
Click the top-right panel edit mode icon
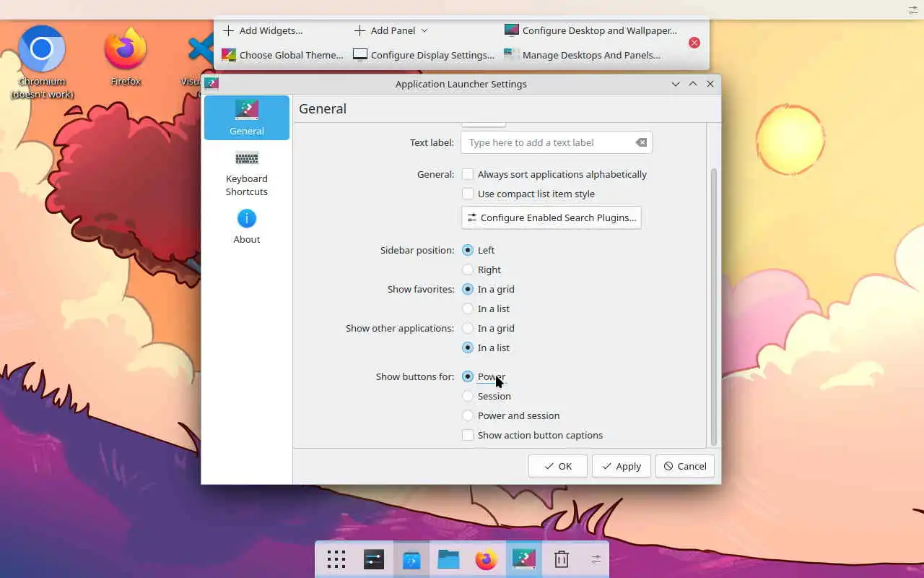click(x=912, y=9)
